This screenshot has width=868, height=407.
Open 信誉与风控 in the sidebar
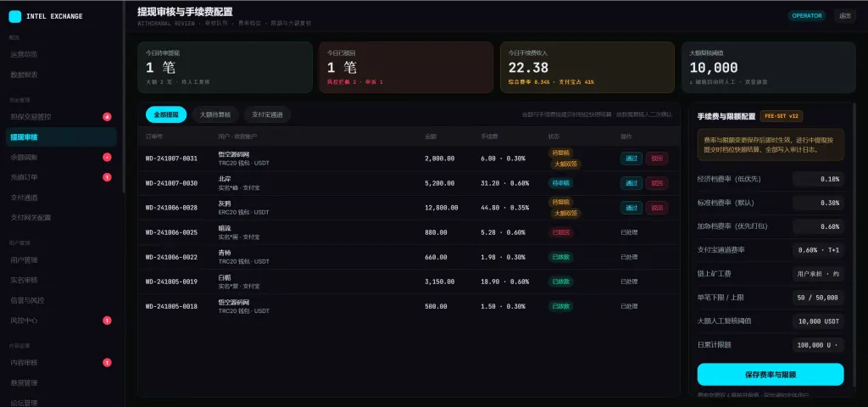coord(61,300)
